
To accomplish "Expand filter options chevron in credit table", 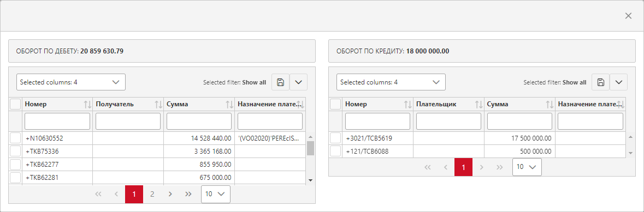I will coord(618,82).
